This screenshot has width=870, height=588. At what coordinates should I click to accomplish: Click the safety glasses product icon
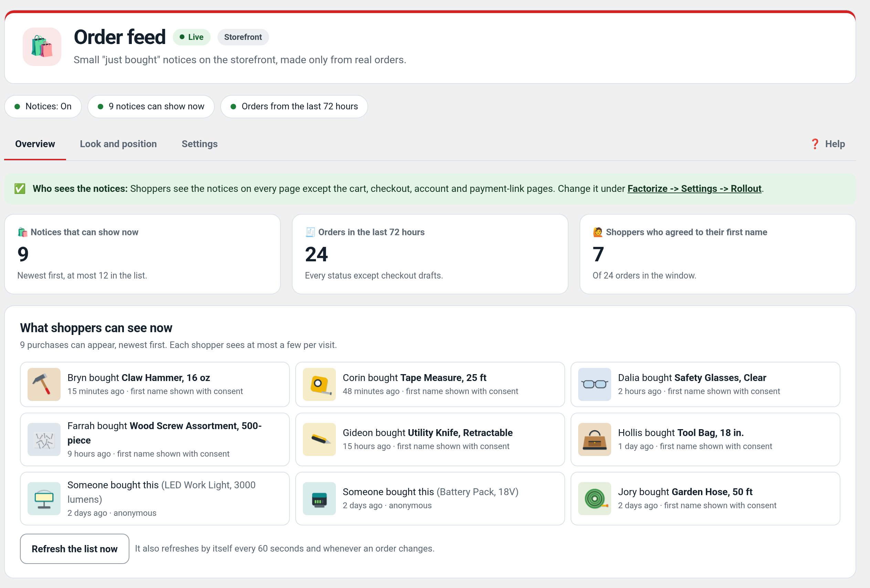[594, 384]
